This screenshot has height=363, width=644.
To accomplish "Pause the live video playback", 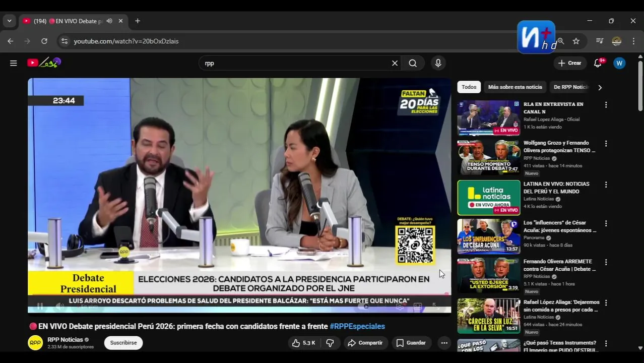I will 40,306.
